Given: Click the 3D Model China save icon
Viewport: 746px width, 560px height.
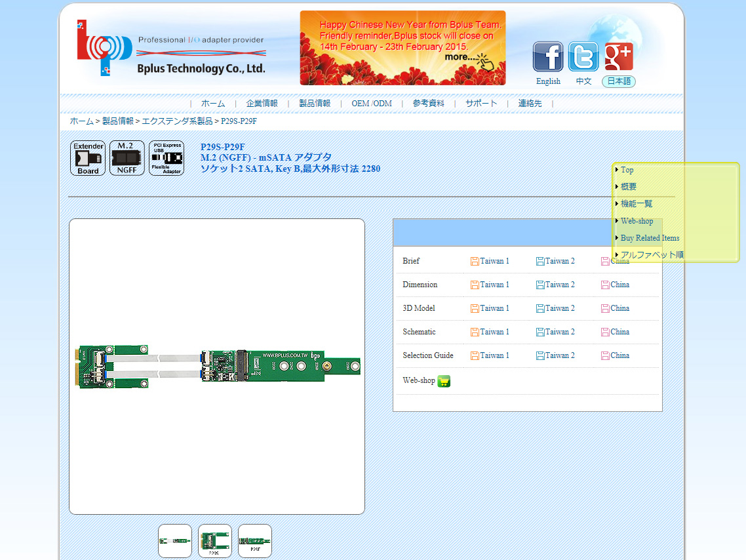Looking at the screenshot, I should click(x=605, y=308).
